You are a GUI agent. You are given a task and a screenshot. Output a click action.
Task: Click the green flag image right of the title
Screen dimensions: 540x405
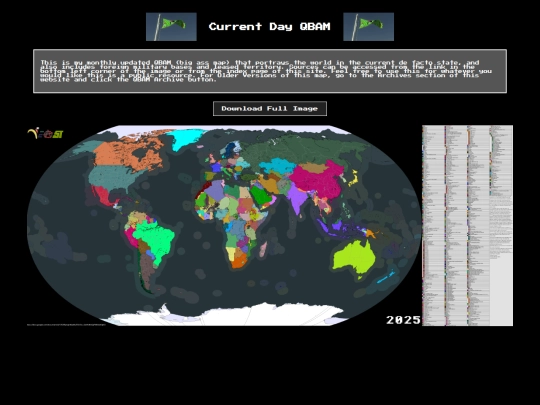[x=368, y=27]
